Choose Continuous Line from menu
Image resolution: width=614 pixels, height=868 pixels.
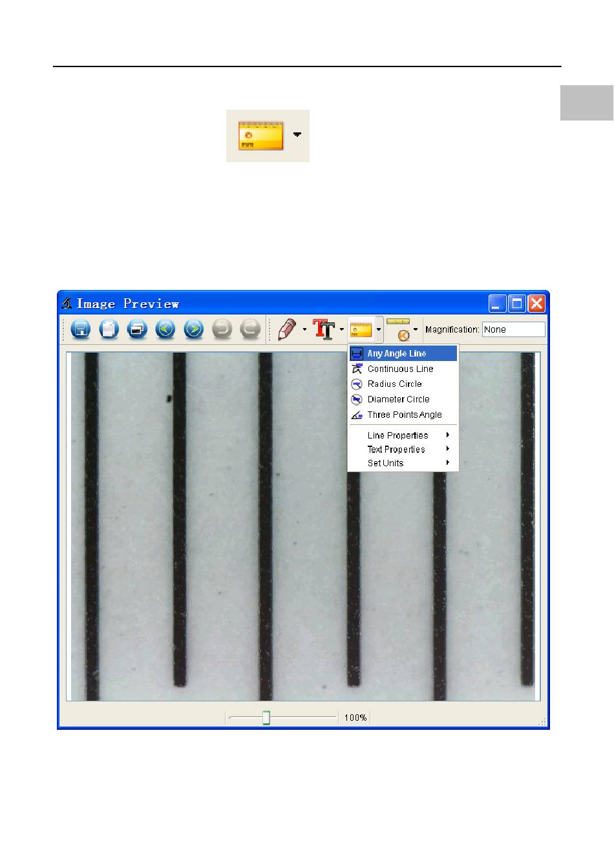click(403, 369)
